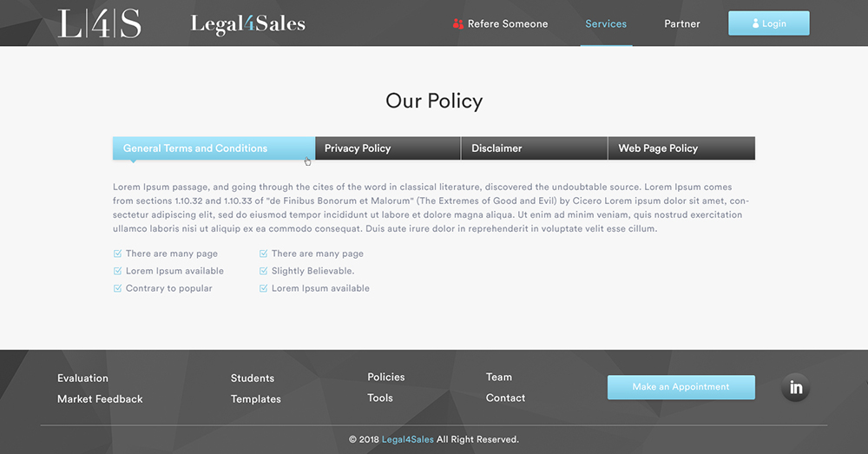Open the Web Page Policy tab
Viewport: 868px width, 454px height.
pos(681,148)
